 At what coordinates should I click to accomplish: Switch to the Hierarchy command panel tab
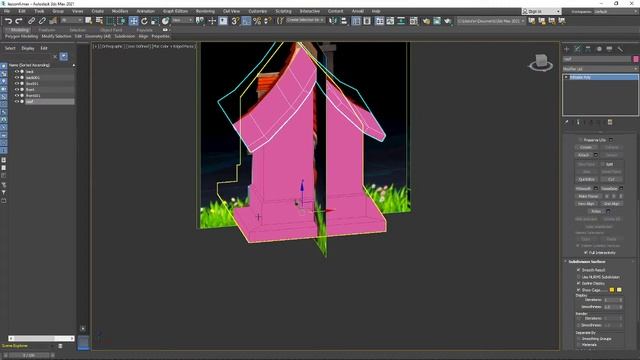click(x=588, y=49)
